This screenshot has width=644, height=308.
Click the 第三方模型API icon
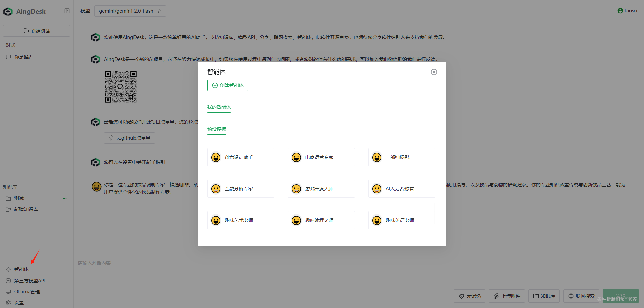point(8,281)
